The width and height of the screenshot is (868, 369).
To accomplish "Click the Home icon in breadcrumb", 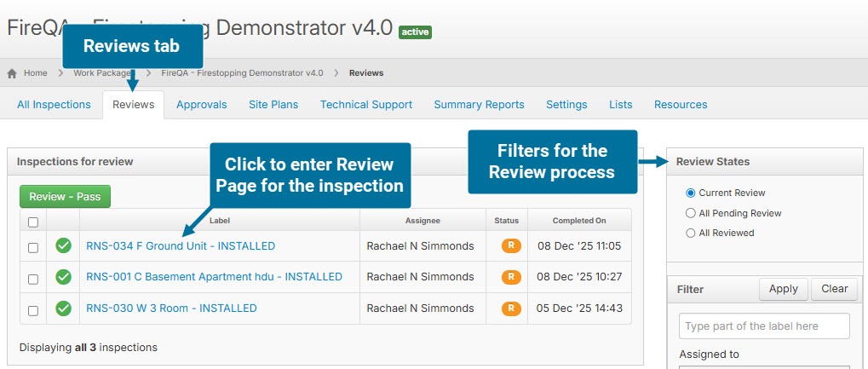I will pyautogui.click(x=12, y=73).
